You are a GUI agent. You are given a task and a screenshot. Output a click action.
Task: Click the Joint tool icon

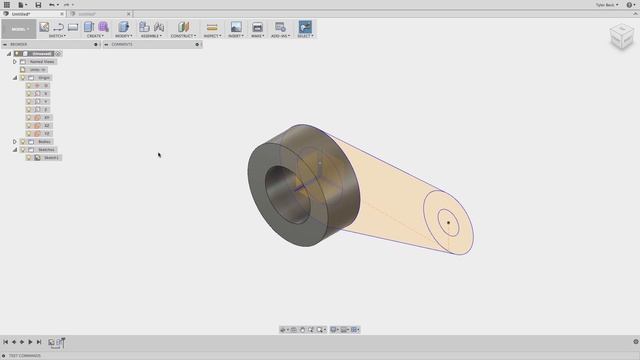click(159, 27)
